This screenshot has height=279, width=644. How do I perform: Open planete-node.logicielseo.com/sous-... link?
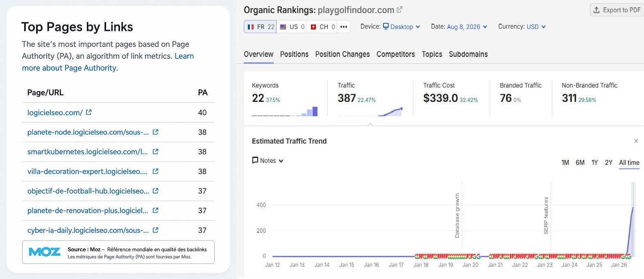[88, 132]
